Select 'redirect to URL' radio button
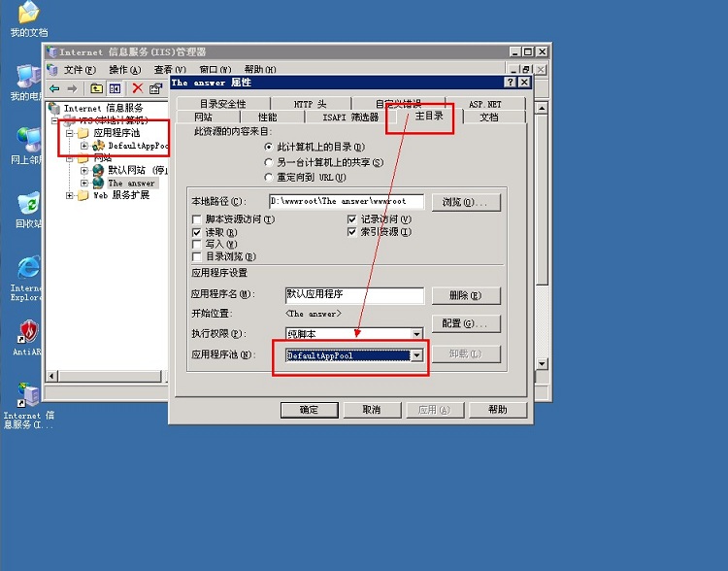 point(268,177)
